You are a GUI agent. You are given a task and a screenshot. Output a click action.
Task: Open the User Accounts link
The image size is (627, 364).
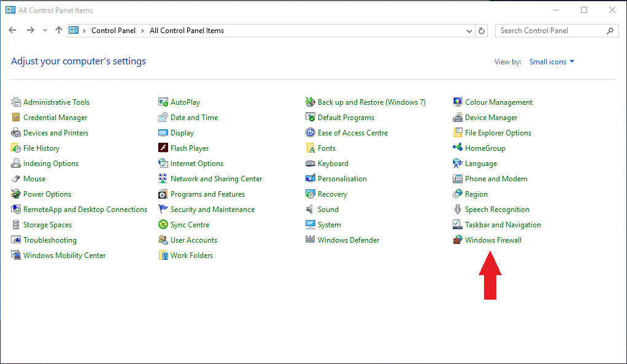pos(194,240)
